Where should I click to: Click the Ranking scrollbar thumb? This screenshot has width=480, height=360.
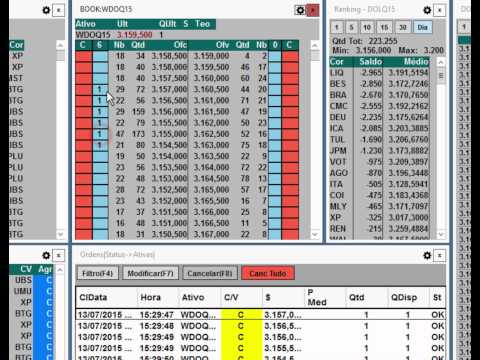(x=441, y=76)
